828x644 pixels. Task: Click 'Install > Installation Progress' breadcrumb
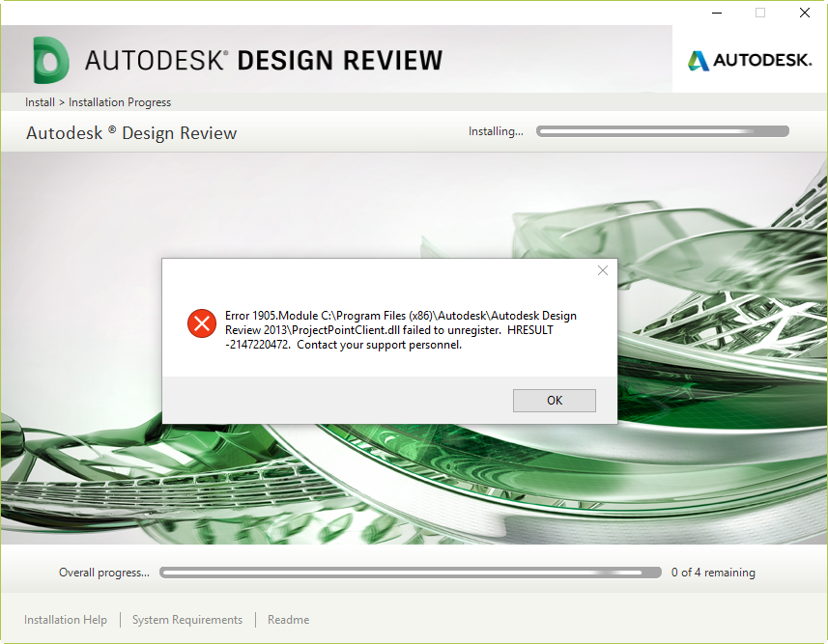tap(99, 102)
